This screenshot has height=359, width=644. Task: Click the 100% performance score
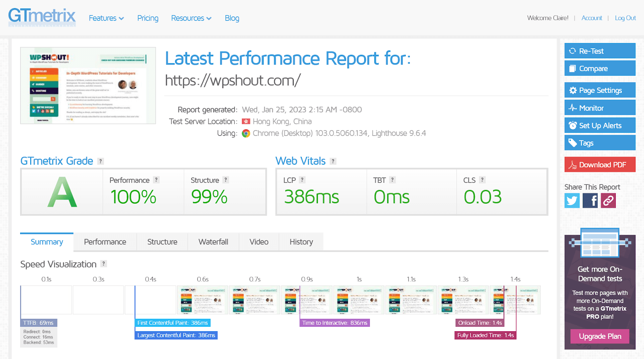133,197
